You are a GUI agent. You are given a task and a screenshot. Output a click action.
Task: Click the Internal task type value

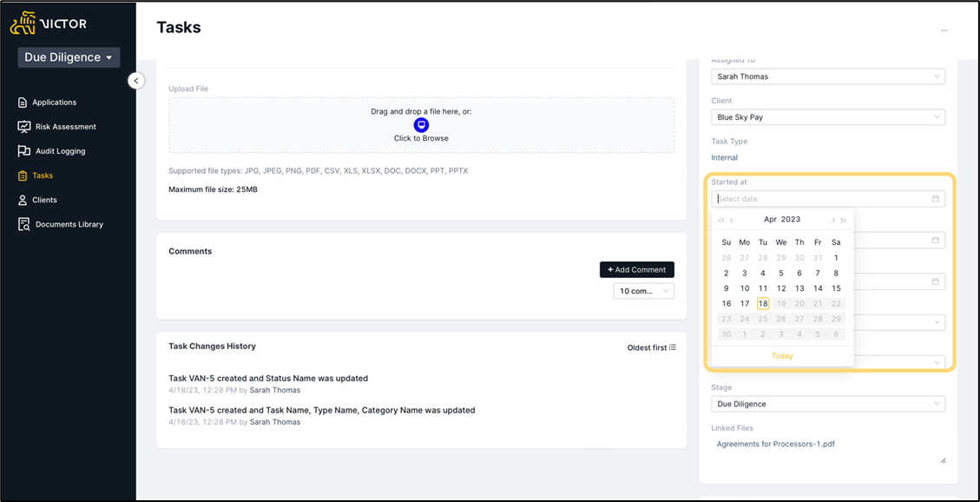pyautogui.click(x=725, y=157)
